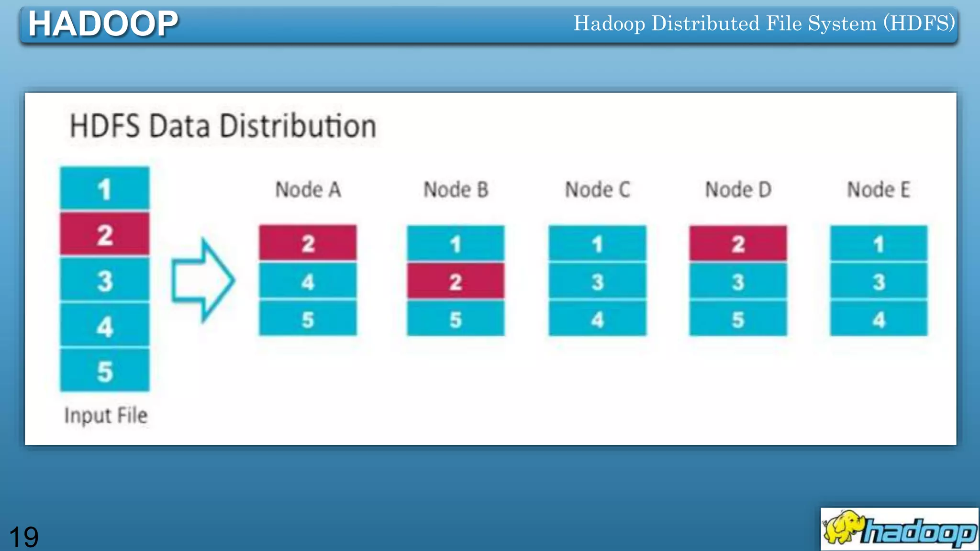Select block 3 of the Input File
The image size is (980, 551).
105,280
